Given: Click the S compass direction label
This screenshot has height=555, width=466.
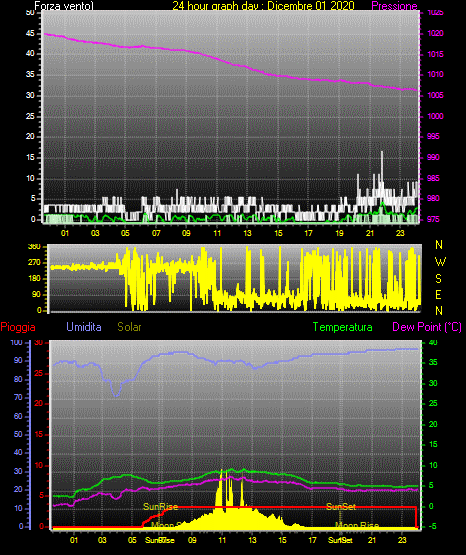Looking at the screenshot, I should pyautogui.click(x=438, y=279).
